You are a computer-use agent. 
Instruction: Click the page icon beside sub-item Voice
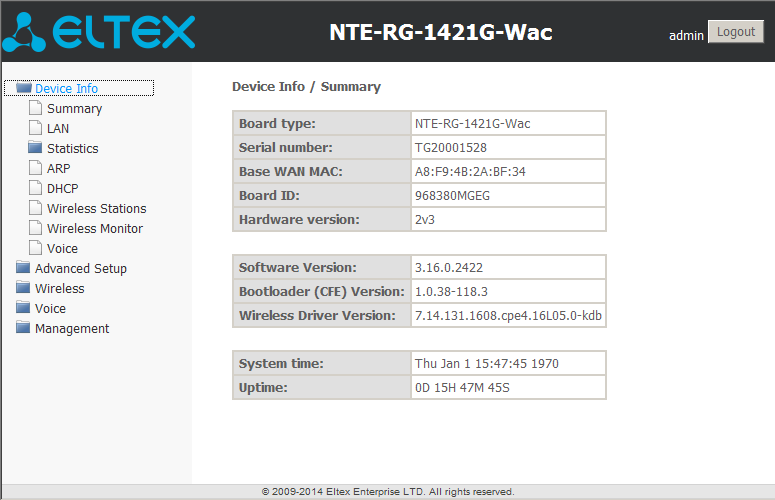tap(35, 248)
